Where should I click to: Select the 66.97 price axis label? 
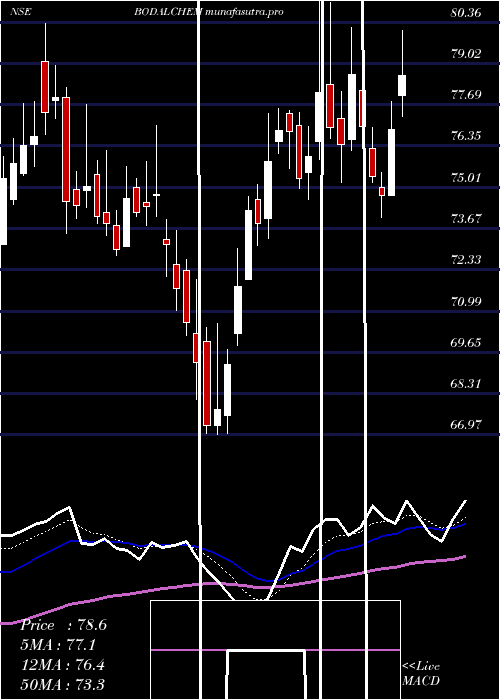point(466,424)
